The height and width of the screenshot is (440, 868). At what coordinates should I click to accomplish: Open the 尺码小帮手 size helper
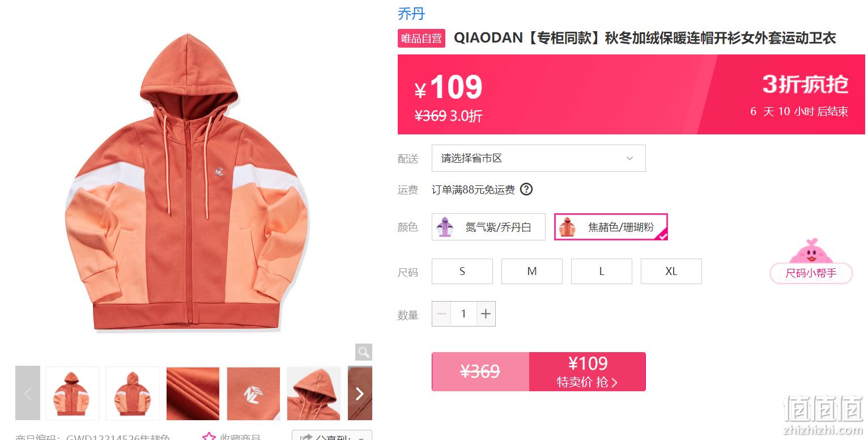click(811, 273)
